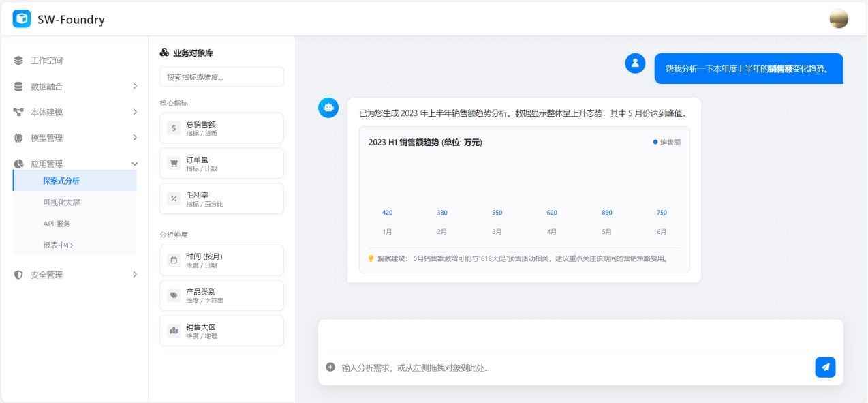This screenshot has width=868, height=403.
Task: Open the API 服务 submenu item
Action: tap(57, 224)
